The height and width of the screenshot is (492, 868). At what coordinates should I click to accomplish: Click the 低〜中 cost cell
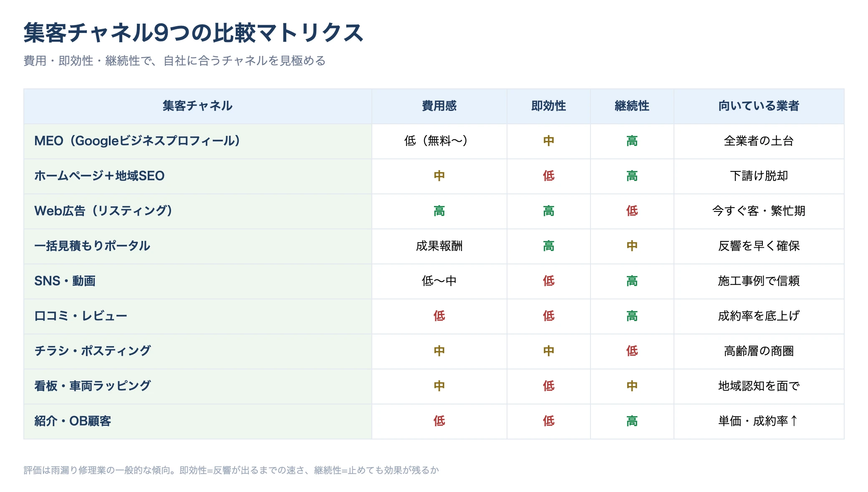point(439,281)
